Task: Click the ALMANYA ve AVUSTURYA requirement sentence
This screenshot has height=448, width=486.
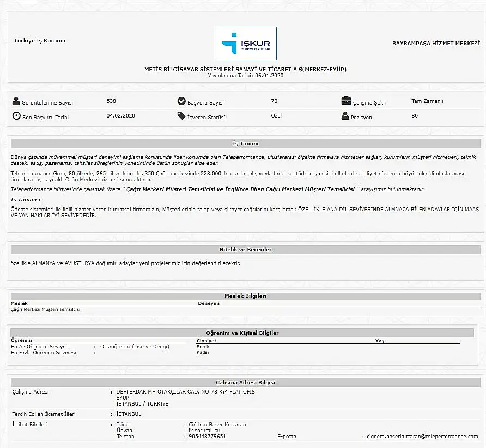Action: click(125, 263)
